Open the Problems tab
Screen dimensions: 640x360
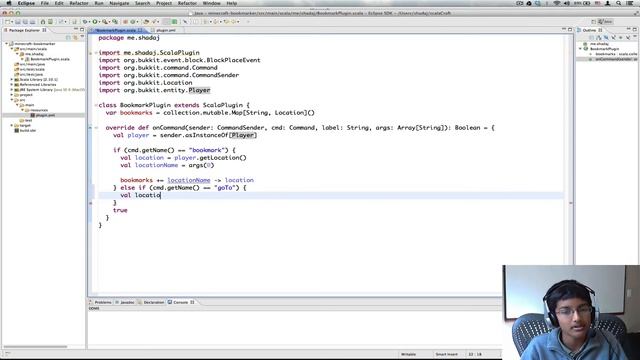103,302
